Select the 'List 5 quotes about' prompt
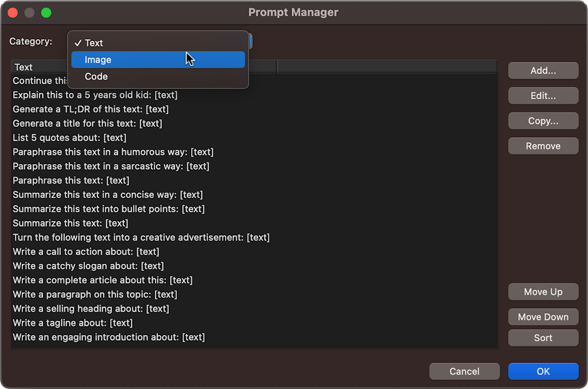 tap(69, 138)
